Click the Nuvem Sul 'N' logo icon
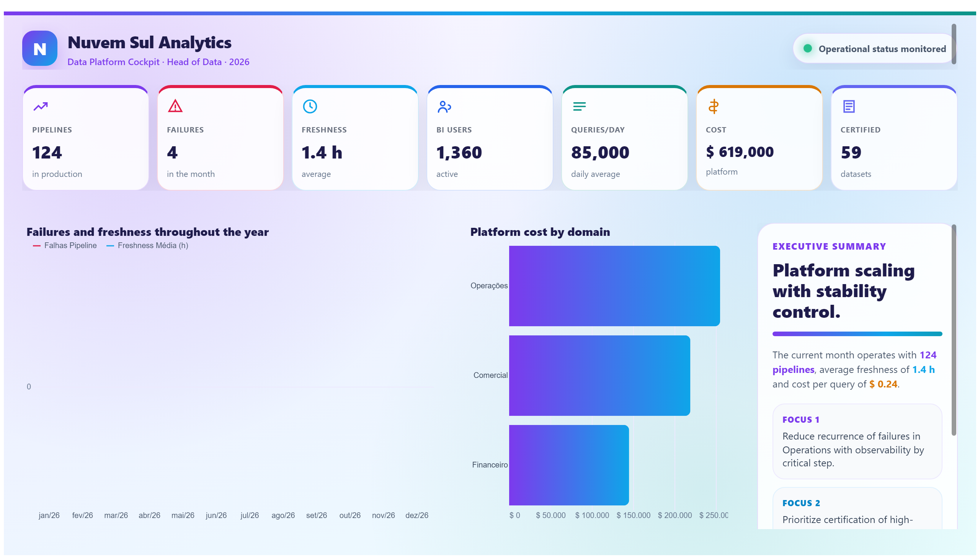980x559 pixels. 39,48
